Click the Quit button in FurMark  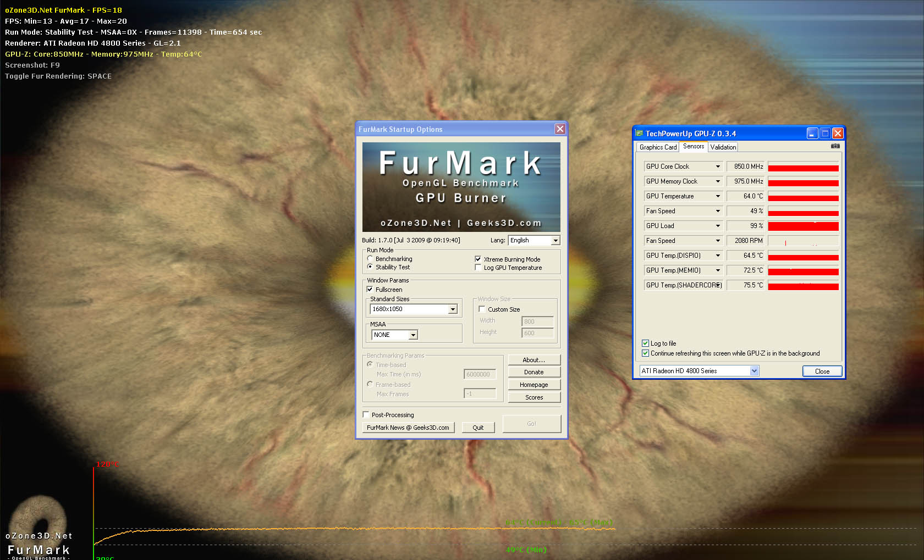[478, 428]
